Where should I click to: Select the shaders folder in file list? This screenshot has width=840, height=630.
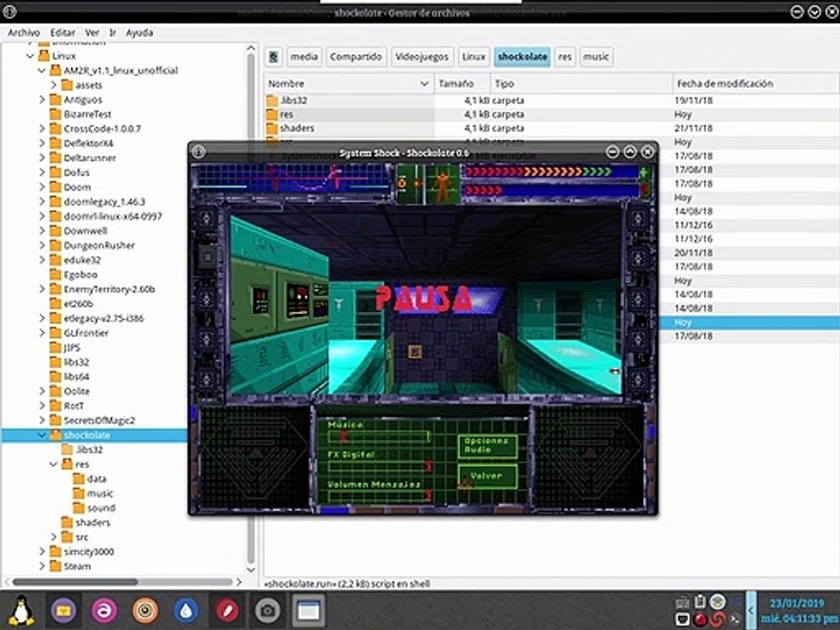[290, 128]
